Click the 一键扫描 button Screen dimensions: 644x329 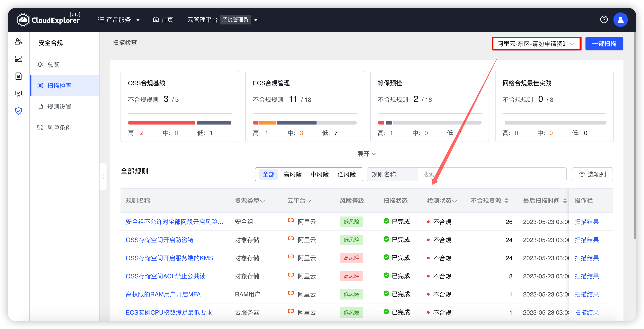point(604,44)
